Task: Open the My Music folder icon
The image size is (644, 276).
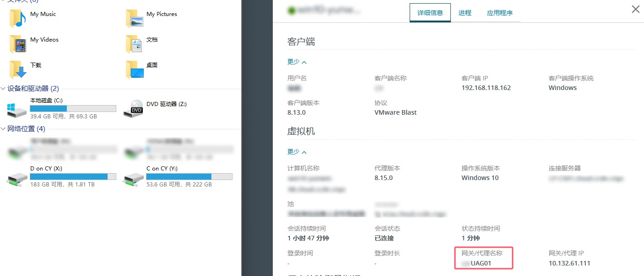Action: (x=17, y=18)
